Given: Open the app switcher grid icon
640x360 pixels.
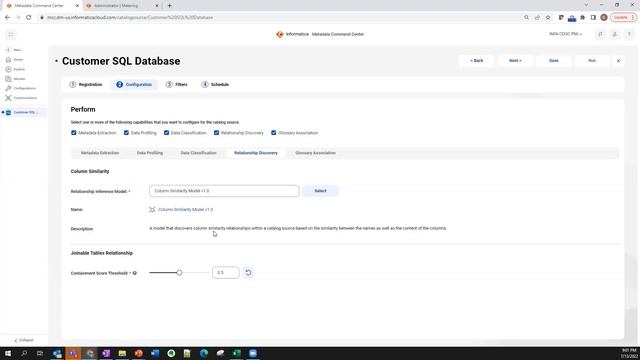Looking at the screenshot, I should (x=11, y=34).
